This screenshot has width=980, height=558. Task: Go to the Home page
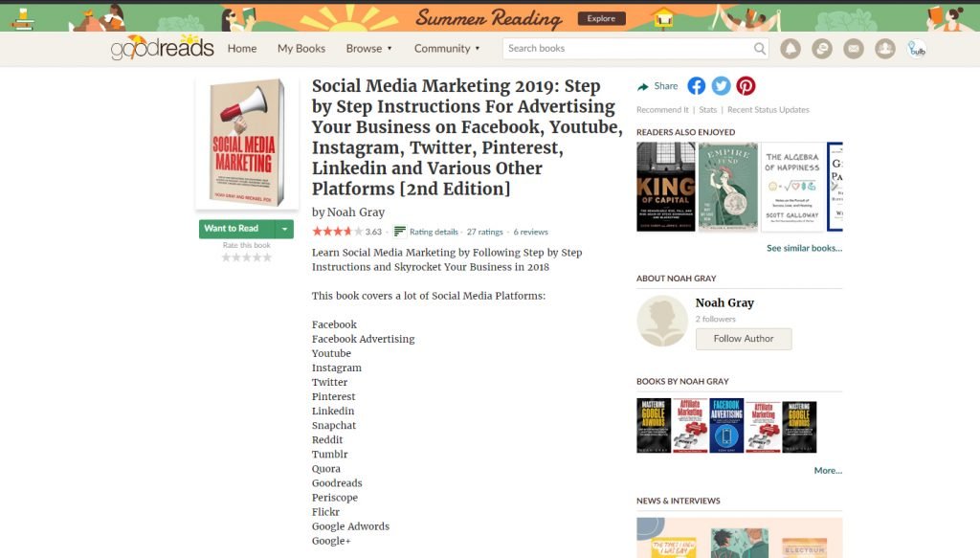[242, 48]
